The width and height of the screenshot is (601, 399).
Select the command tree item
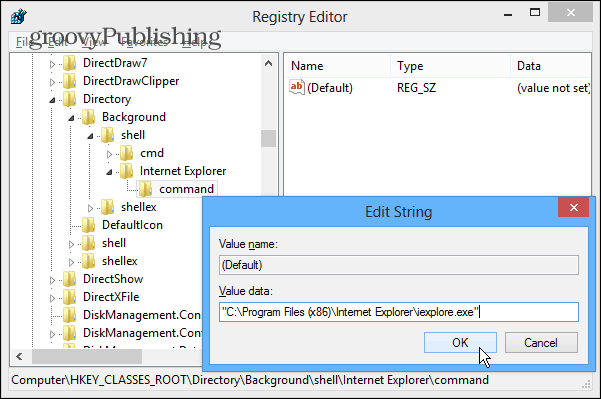(x=187, y=189)
